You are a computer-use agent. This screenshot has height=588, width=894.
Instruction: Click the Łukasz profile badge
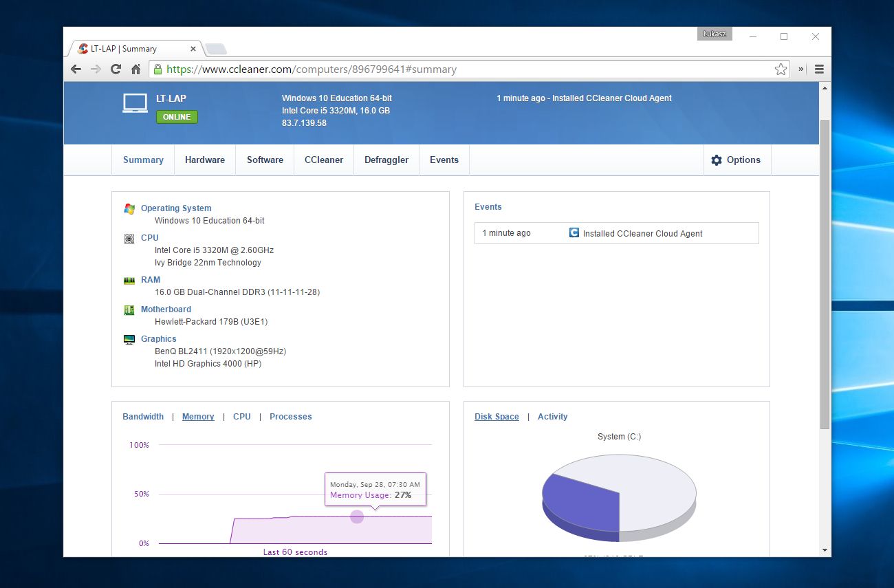(715, 34)
